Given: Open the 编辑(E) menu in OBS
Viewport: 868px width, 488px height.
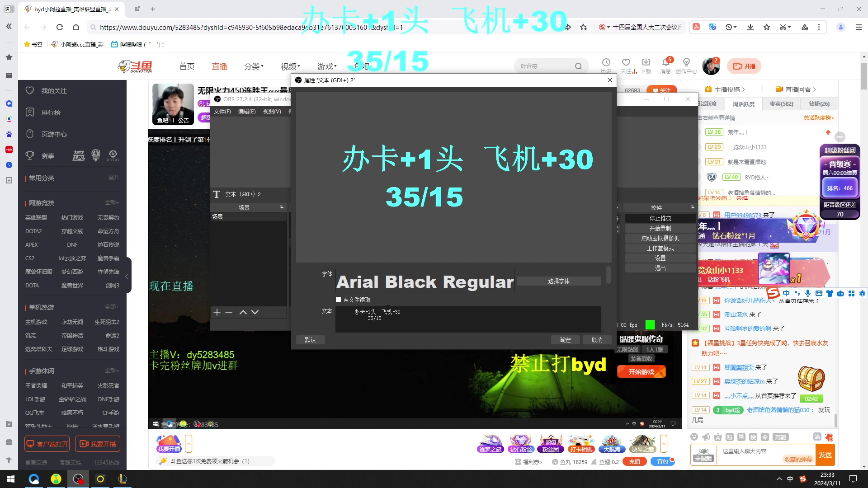Looking at the screenshot, I should coord(247,111).
